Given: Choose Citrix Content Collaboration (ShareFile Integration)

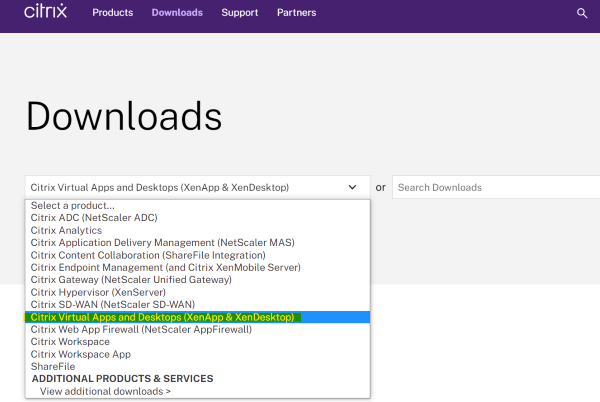Looking at the screenshot, I should point(197,255).
